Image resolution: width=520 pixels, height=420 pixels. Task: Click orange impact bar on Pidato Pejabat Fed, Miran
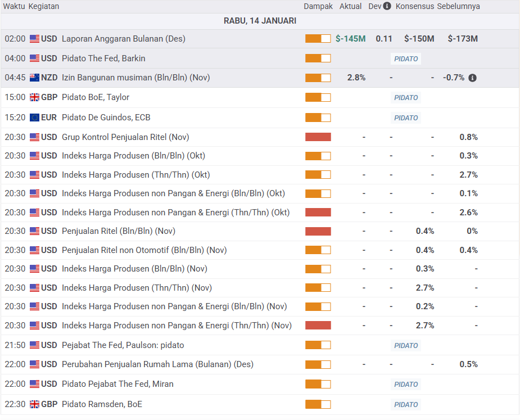(x=318, y=384)
